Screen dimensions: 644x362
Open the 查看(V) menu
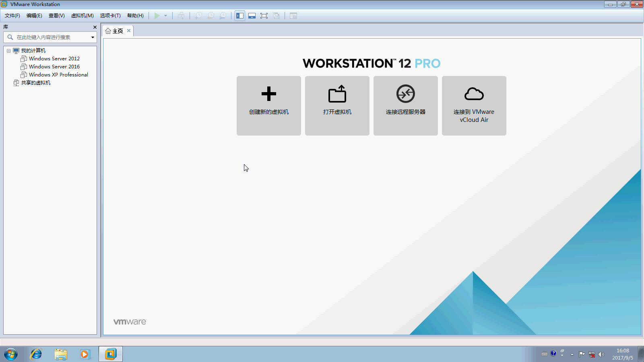click(x=57, y=16)
